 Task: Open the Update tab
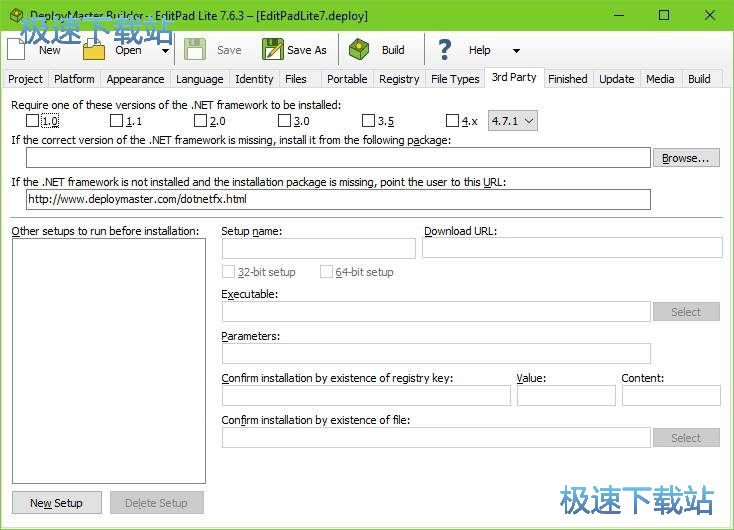[617, 79]
